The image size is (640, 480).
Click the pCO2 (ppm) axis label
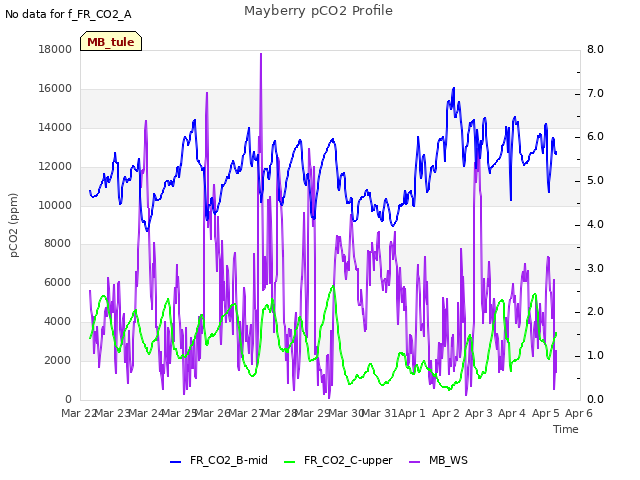[14, 225]
